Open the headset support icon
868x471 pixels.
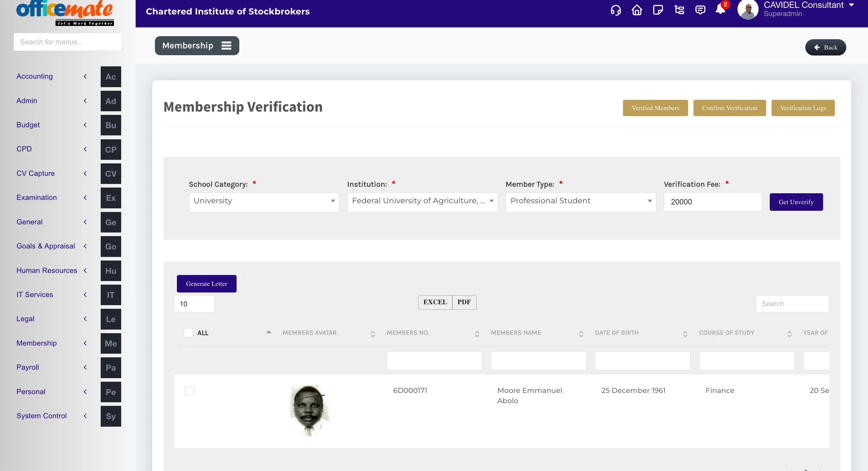[x=616, y=11]
